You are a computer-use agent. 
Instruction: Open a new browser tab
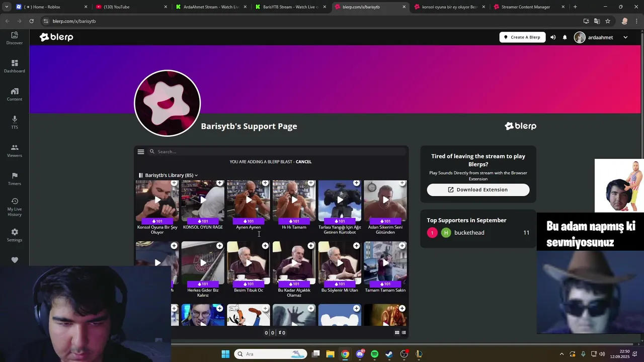(x=575, y=7)
